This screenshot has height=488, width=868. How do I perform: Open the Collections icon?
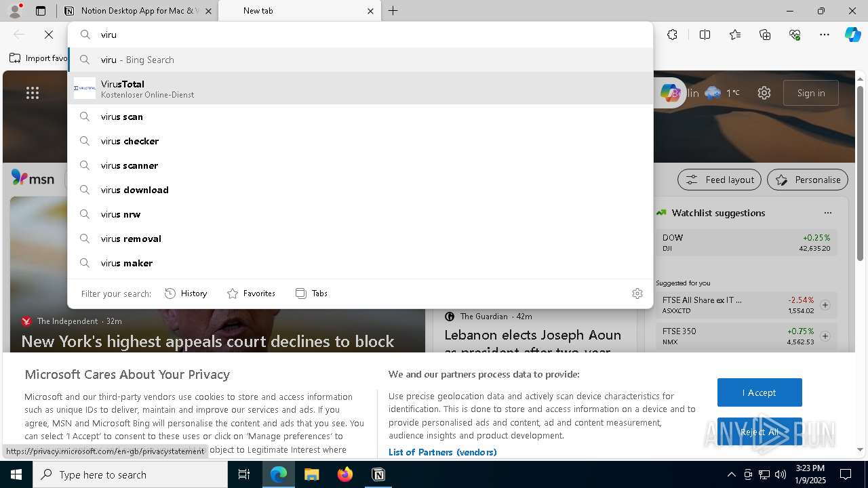pyautogui.click(x=765, y=35)
